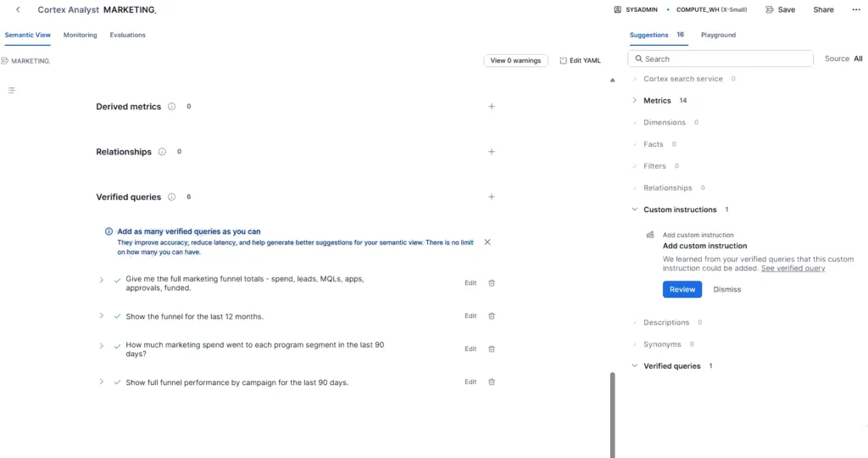
Task: Open the Source All filter dropdown
Action: click(x=843, y=59)
